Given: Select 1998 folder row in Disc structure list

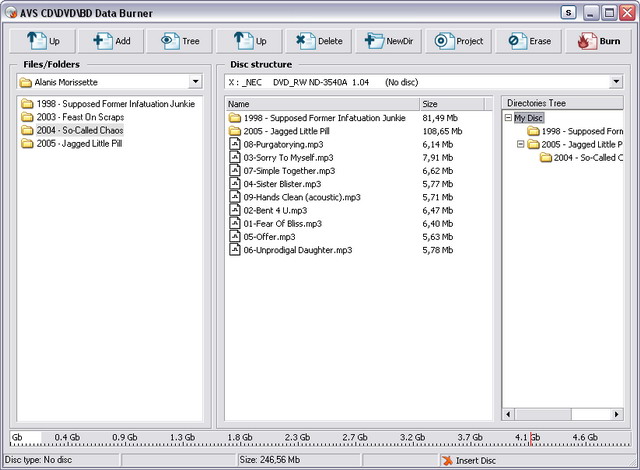Looking at the screenshot, I should 317,118.
